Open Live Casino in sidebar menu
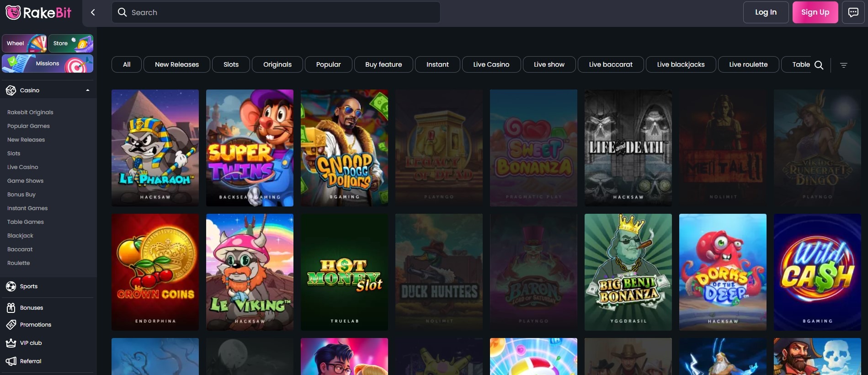Viewport: 868px width, 375px height. tap(23, 167)
